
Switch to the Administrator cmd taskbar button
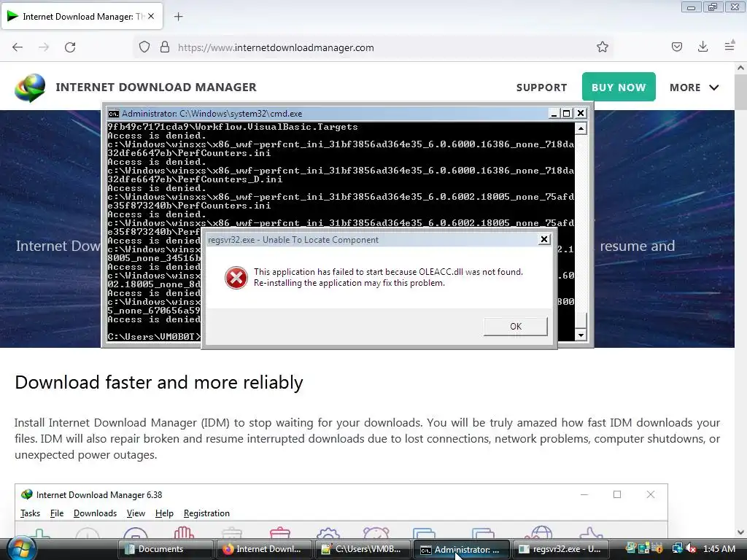pos(461,549)
